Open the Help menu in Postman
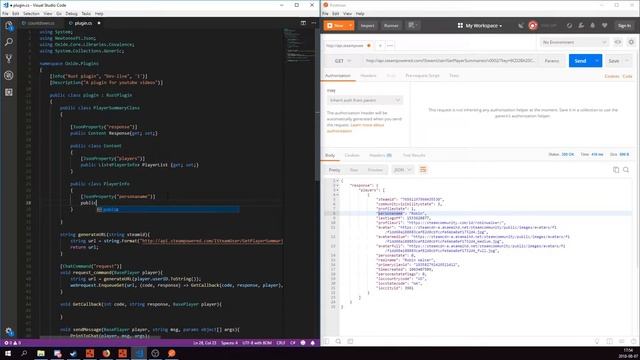640x360 pixels. pyautogui.click(x=360, y=13)
